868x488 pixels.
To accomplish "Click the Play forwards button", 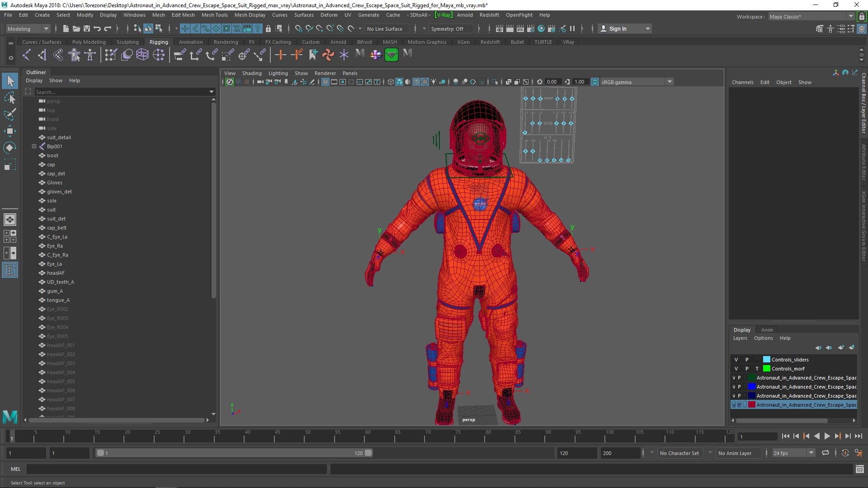I will point(827,436).
